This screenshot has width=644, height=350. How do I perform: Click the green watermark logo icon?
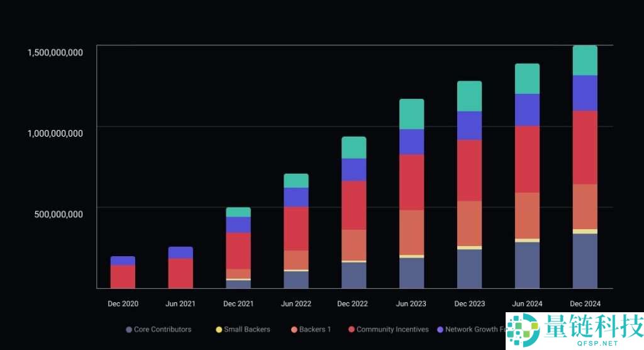click(x=523, y=329)
